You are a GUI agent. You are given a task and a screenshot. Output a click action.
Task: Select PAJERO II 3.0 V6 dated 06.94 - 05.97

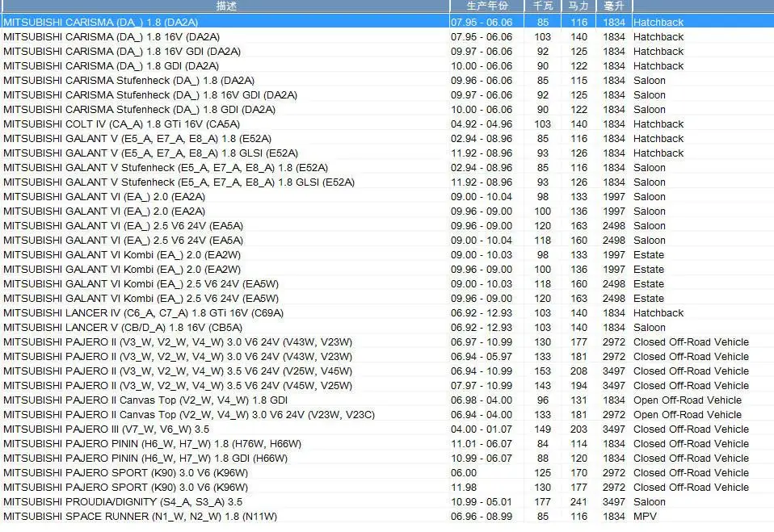click(x=178, y=357)
